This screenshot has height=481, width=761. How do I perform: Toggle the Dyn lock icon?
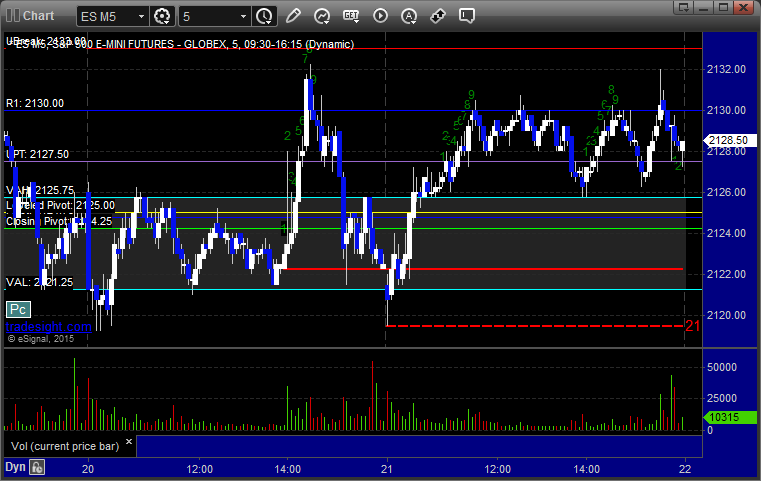(x=37, y=467)
